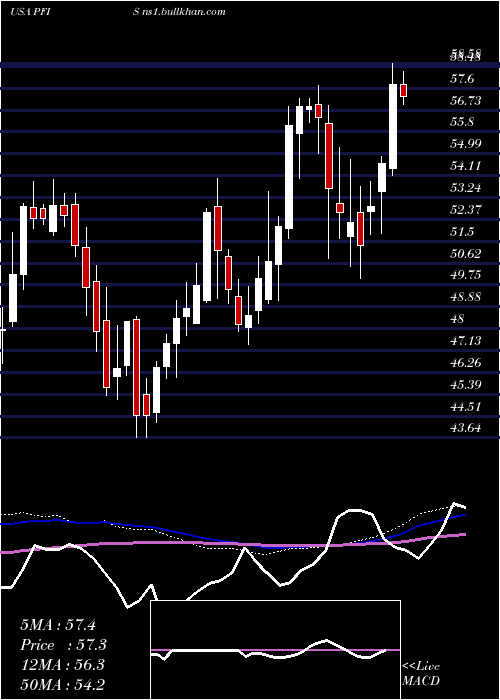Click the 56.73 price axis label
The width and height of the screenshot is (500, 700).
coord(466,101)
